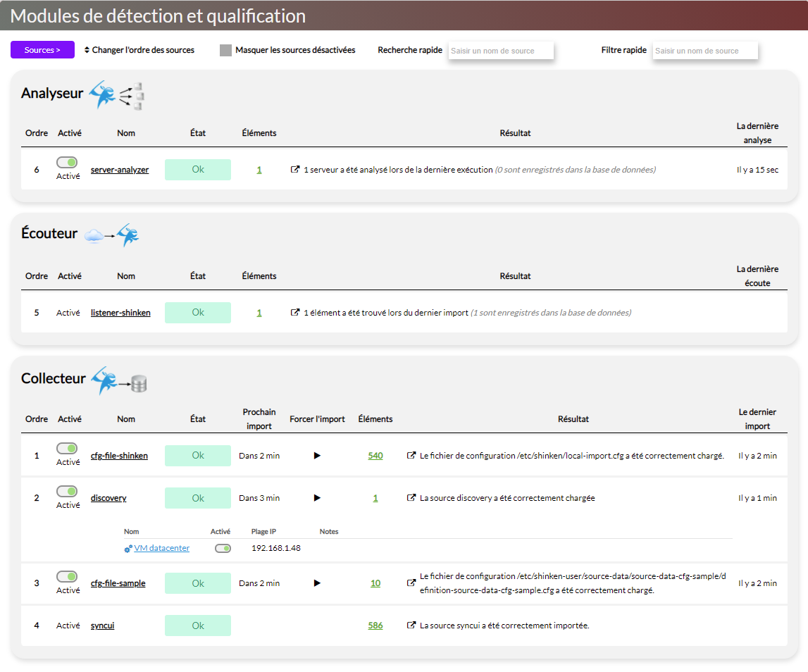Image resolution: width=808 pixels, height=672 pixels.
Task: Open the syncui source link
Action: pos(102,626)
